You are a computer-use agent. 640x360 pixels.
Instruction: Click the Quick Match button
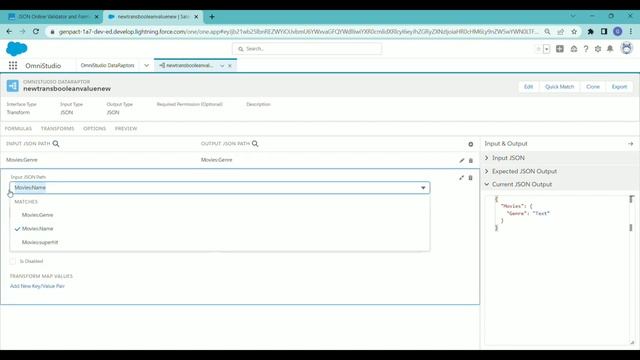pos(559,87)
